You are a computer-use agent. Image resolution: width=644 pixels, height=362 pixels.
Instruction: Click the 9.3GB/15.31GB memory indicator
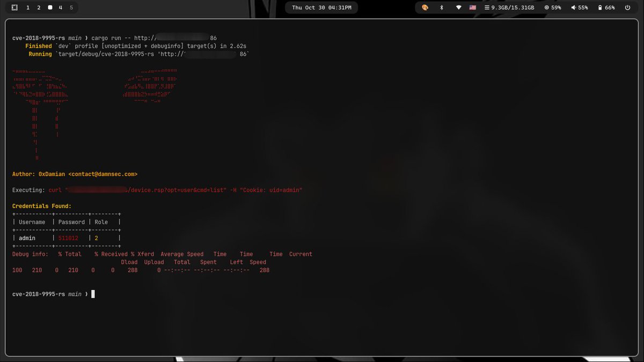pyautogui.click(x=509, y=8)
